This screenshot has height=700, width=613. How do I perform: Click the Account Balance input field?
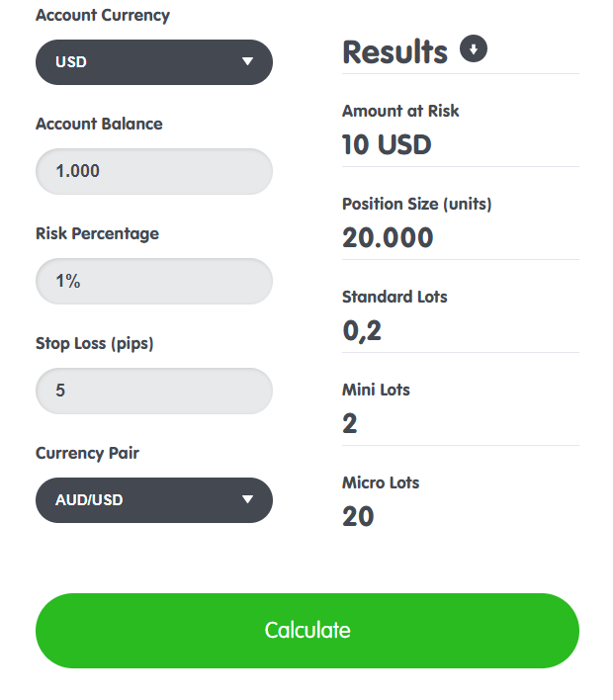[154, 171]
